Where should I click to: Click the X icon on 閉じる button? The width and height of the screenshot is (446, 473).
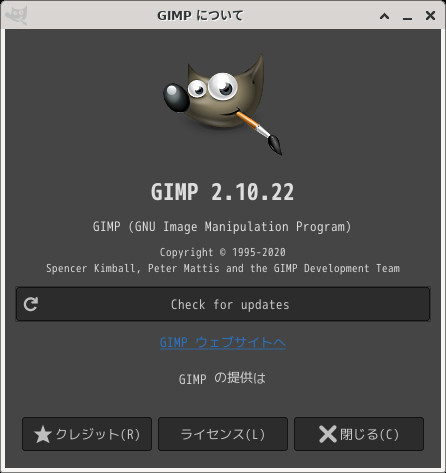tap(328, 435)
